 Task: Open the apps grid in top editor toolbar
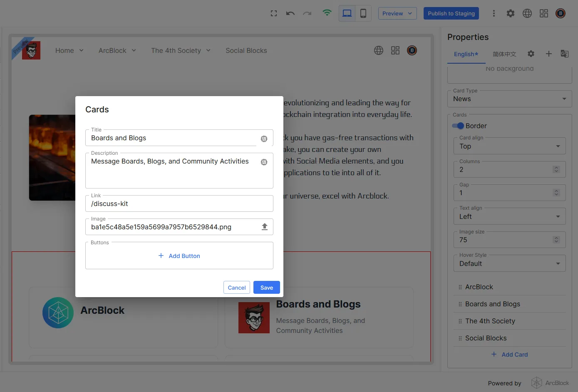click(544, 13)
